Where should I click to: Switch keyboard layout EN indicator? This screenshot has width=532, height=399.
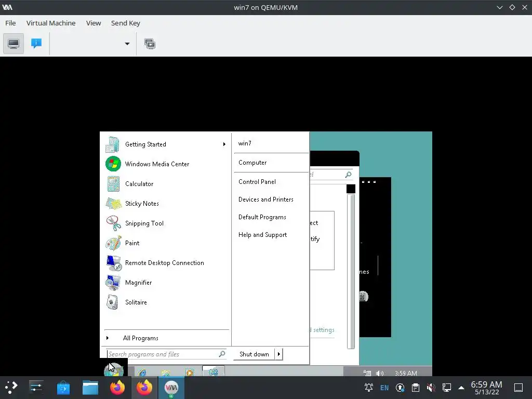click(384, 388)
